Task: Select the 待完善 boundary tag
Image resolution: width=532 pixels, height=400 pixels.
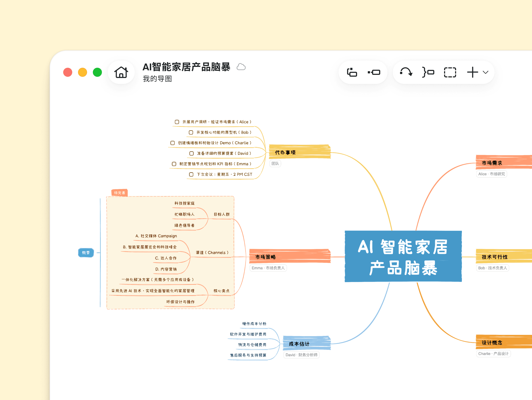Action: click(120, 193)
